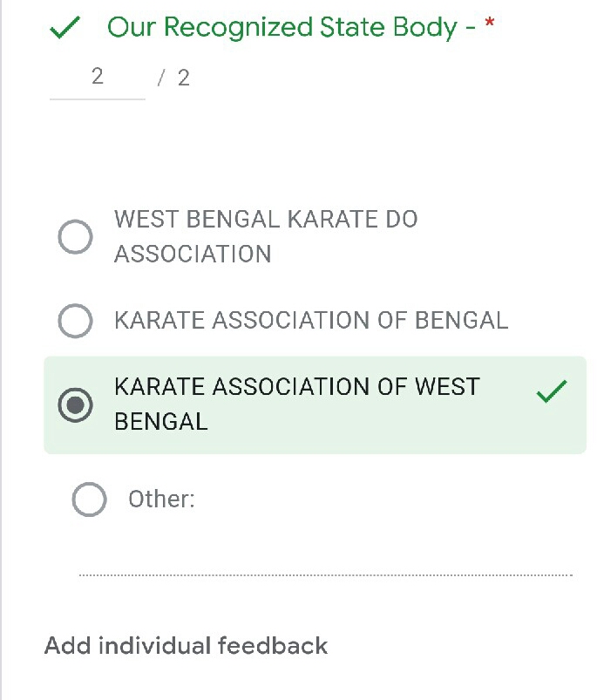Click the KARATE ASSOCIATION OF WEST BENGAL label
This screenshot has height=700, width=597.
(296, 387)
